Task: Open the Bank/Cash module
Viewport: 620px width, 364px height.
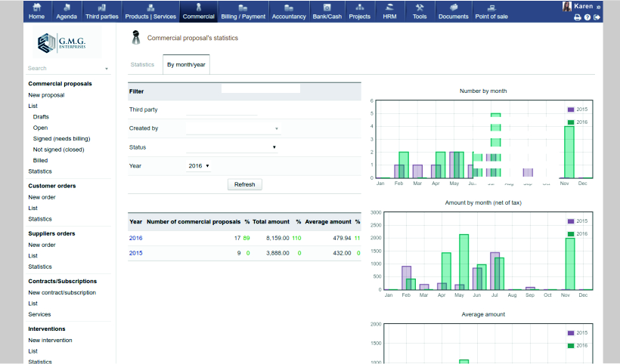Action: click(x=327, y=11)
